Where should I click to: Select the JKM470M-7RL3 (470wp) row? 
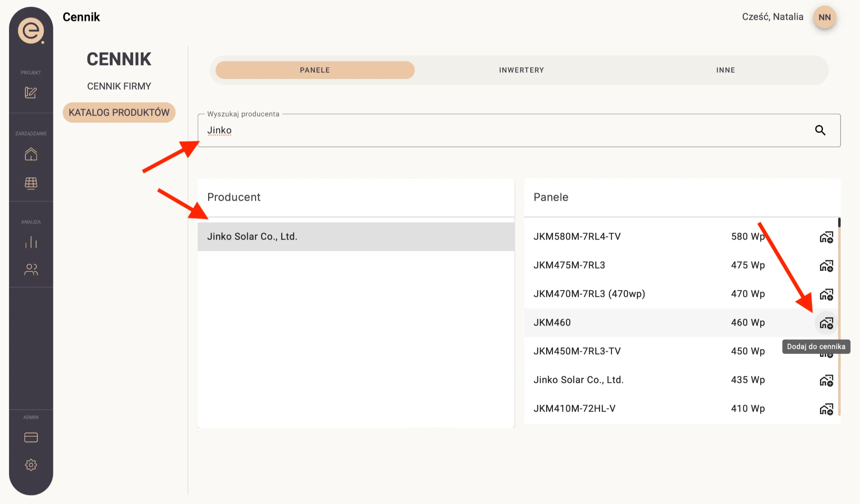point(682,294)
